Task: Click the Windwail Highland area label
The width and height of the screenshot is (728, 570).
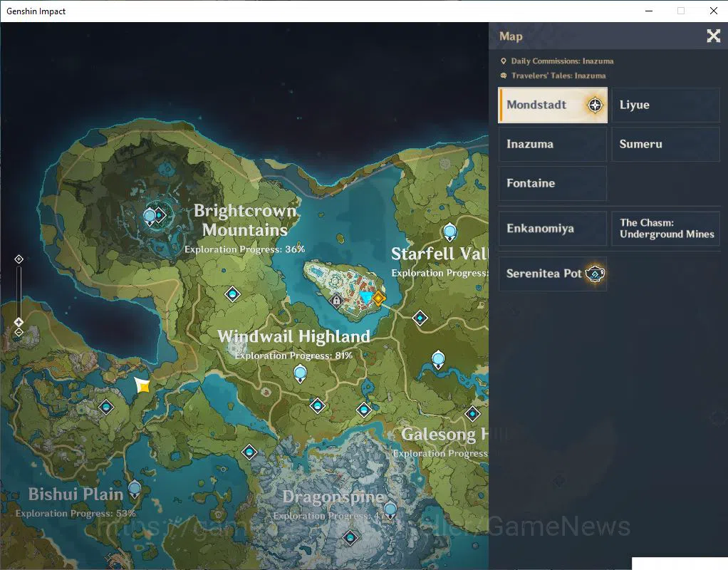Action: (294, 336)
